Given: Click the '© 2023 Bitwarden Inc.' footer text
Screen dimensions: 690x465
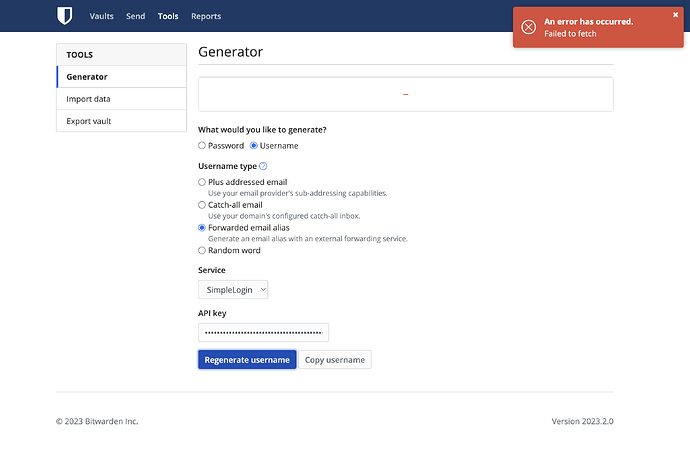Looking at the screenshot, I should (x=97, y=421).
